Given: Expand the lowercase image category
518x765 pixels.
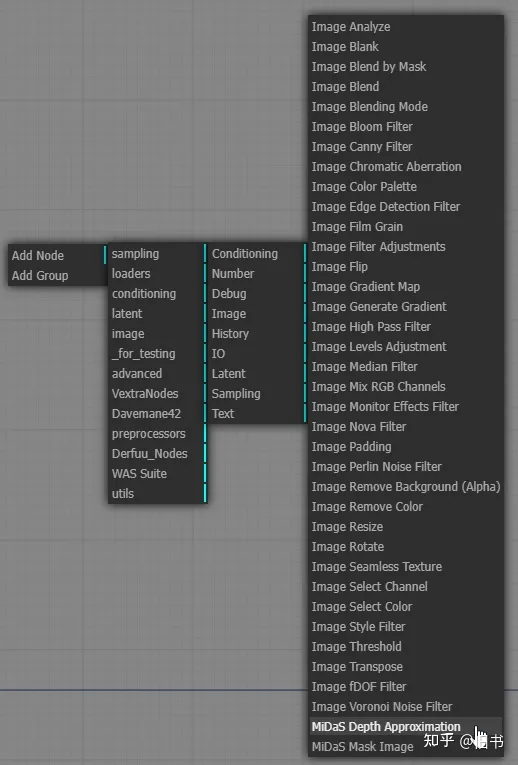Looking at the screenshot, I should tap(157, 334).
